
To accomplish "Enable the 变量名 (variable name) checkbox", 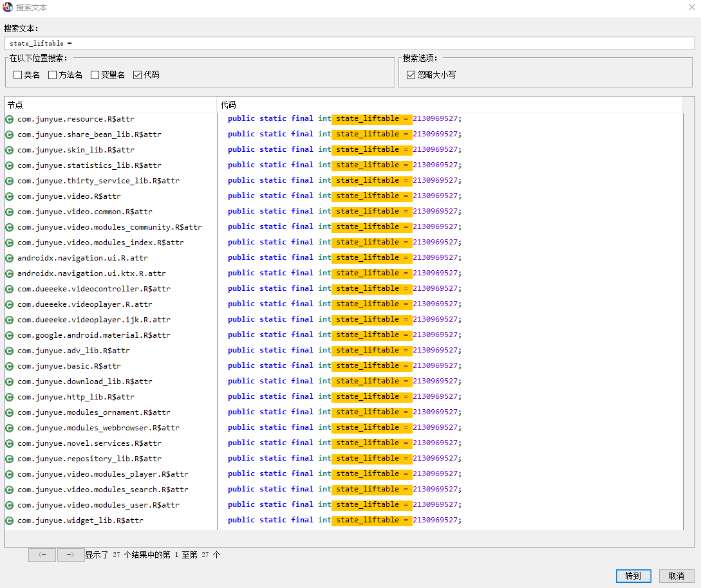I will pyautogui.click(x=95, y=75).
